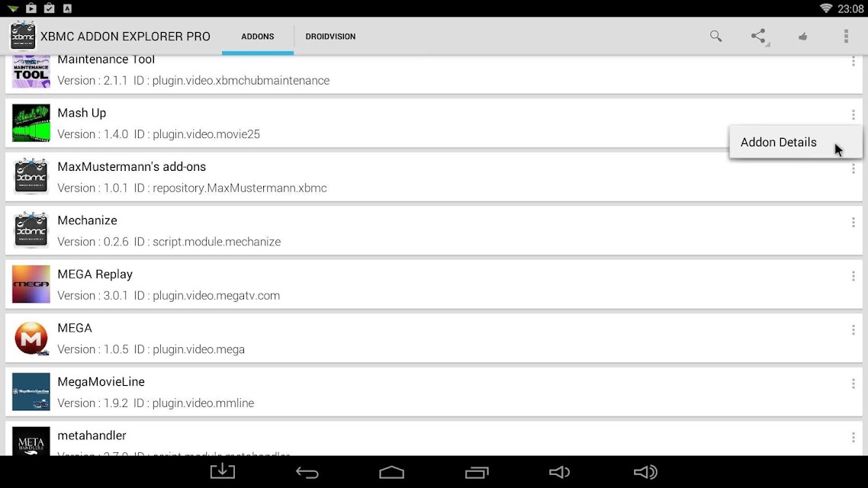The image size is (868, 488).
Task: Select the MaxMustermann's add-ons list entry
Action: [433, 177]
